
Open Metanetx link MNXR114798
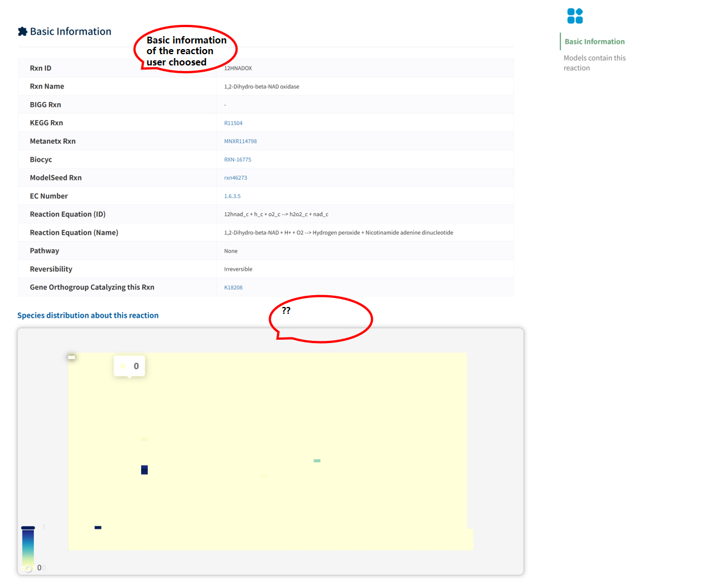(x=240, y=142)
